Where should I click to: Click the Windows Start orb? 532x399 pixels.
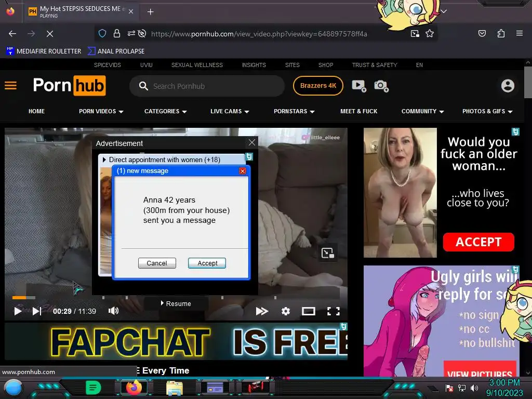tap(14, 388)
